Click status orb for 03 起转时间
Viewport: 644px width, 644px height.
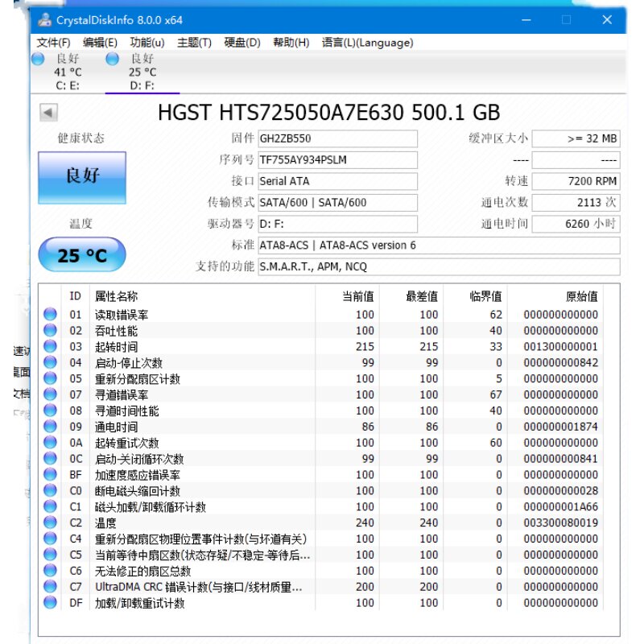(50, 346)
